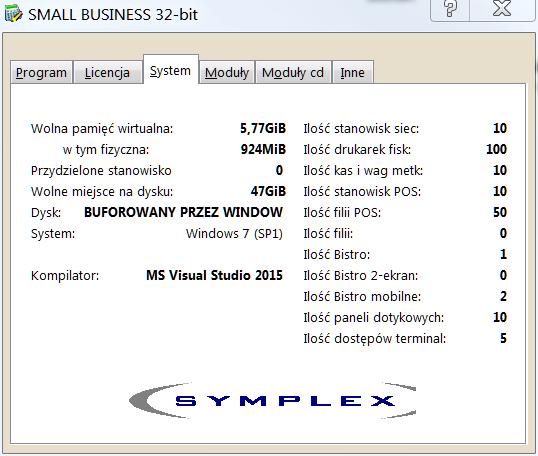
Task: Click the MS Visual Studio 2015 text
Action: point(214,275)
